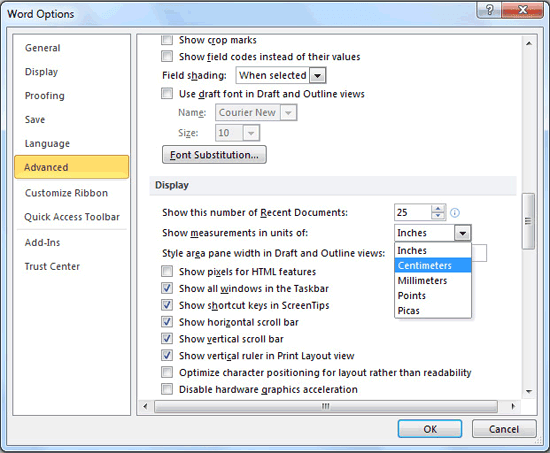
Task: Click the Help question mark button
Action: point(489,9)
